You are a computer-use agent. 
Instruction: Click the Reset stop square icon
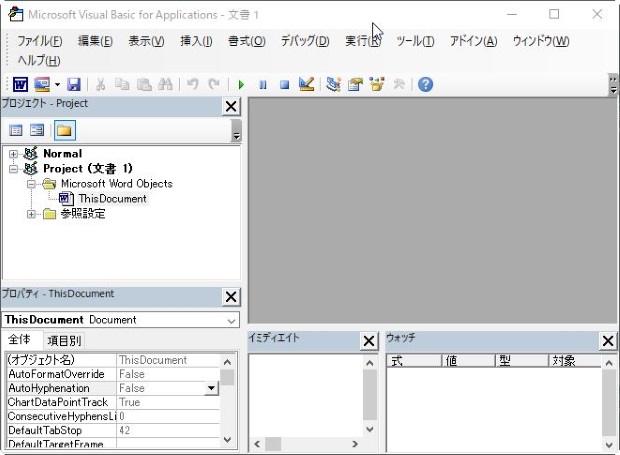284,85
